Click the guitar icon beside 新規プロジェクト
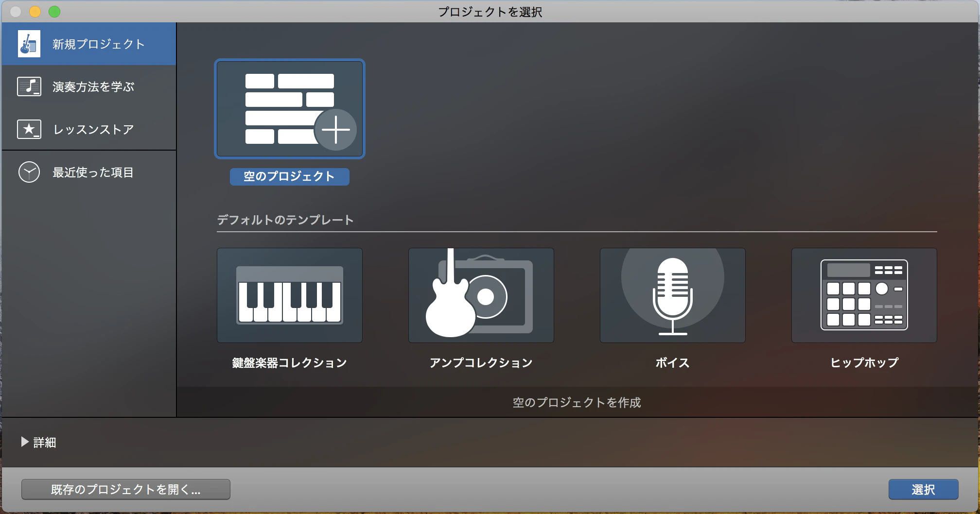Image resolution: width=980 pixels, height=514 pixels. click(x=29, y=44)
